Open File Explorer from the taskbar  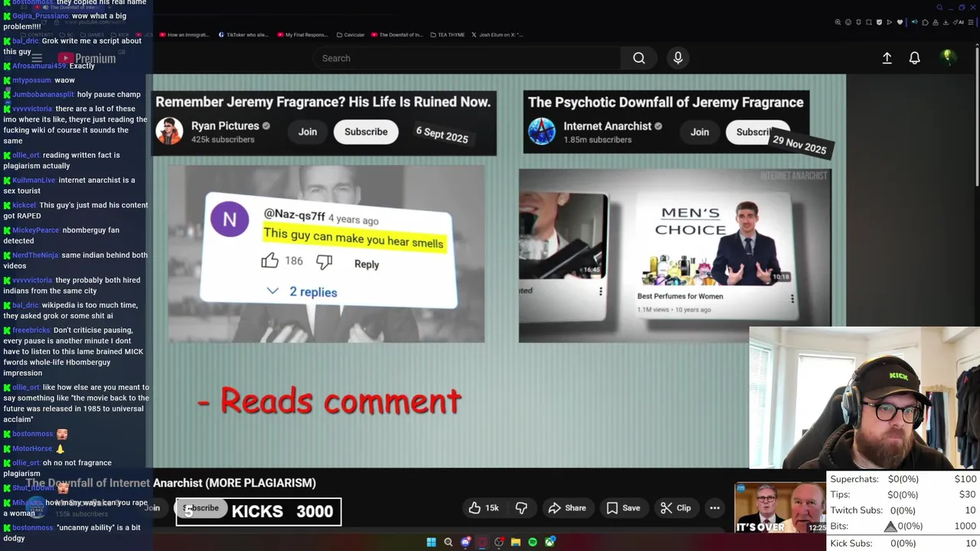(x=516, y=542)
